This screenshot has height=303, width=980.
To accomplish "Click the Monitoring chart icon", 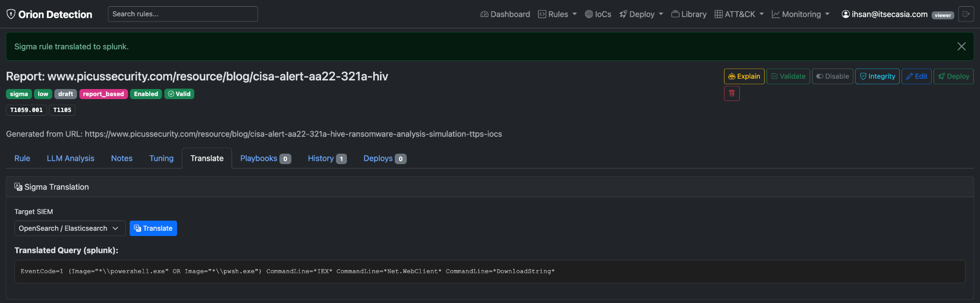I will point(776,14).
